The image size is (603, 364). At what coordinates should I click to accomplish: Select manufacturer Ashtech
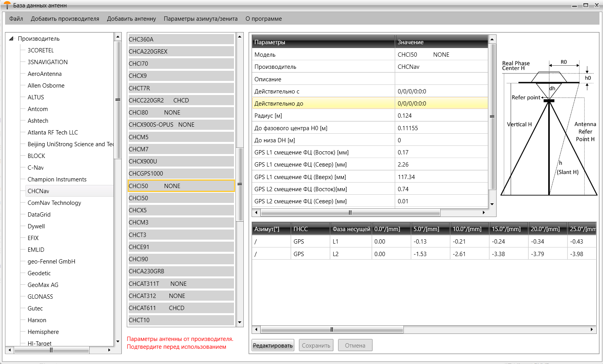click(x=38, y=121)
